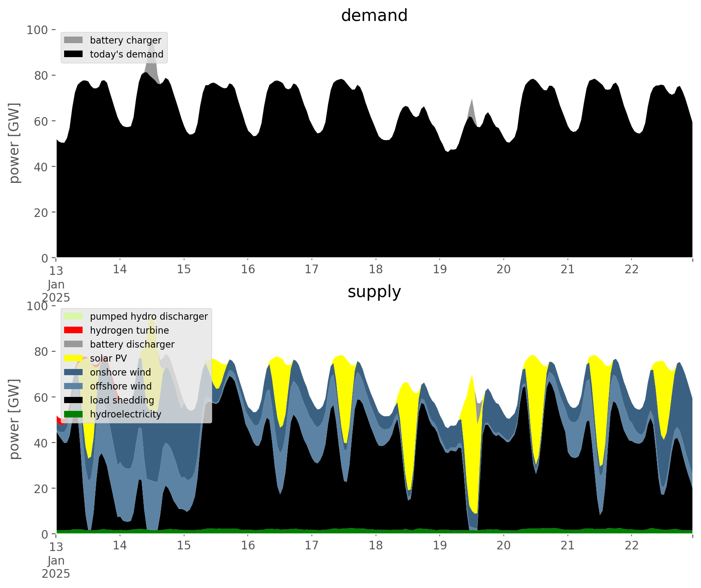Click the 100 tick on demand y-axis
The image size is (701, 588).
(38, 30)
